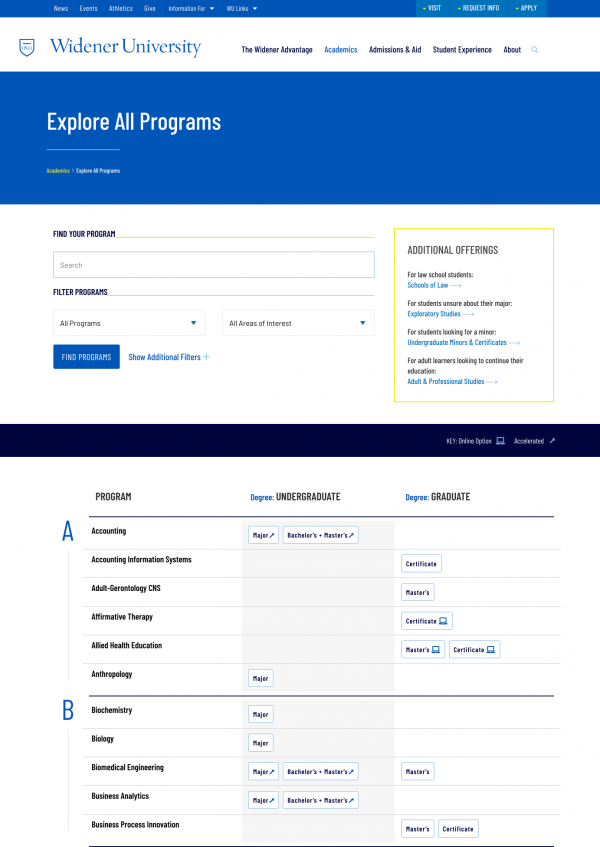600x847 pixels.
Task: Select Accounting Information Systems Certificate
Action: (421, 563)
